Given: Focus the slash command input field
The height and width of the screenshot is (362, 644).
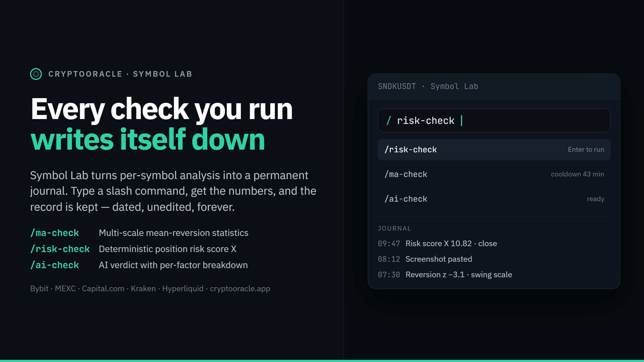Looking at the screenshot, I should point(494,120).
